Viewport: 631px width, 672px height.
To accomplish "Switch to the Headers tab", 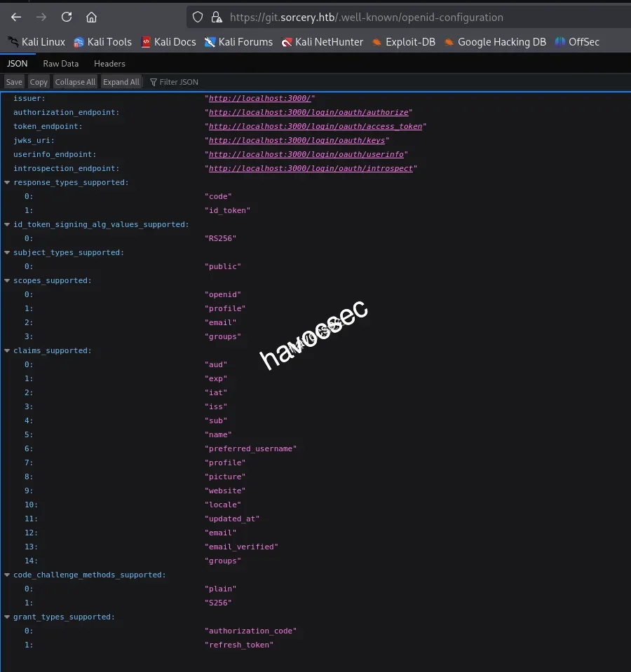I will click(109, 63).
